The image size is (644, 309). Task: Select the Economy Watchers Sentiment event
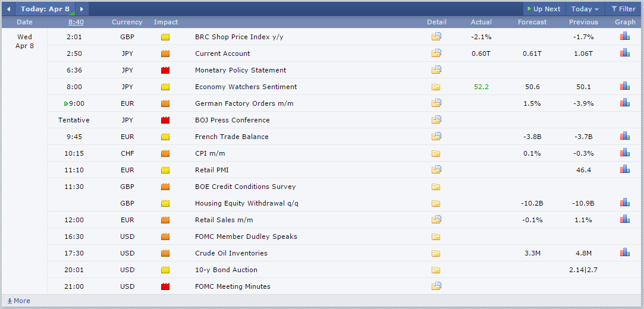pos(246,87)
